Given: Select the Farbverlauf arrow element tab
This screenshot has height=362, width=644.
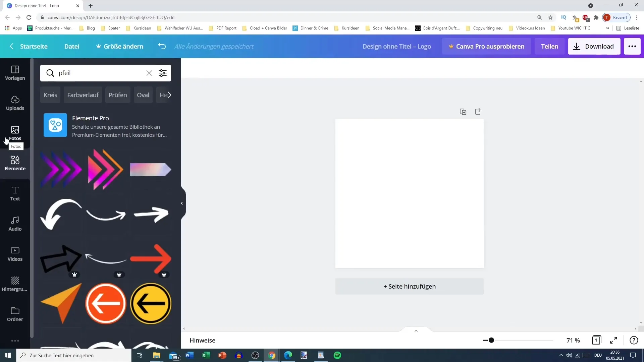Looking at the screenshot, I should coord(83,95).
